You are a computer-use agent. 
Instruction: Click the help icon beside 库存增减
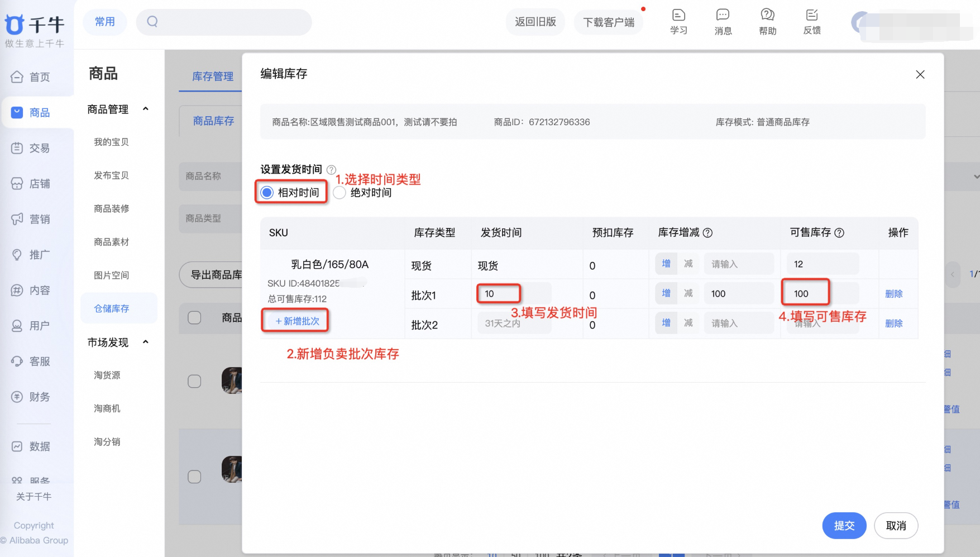point(707,233)
